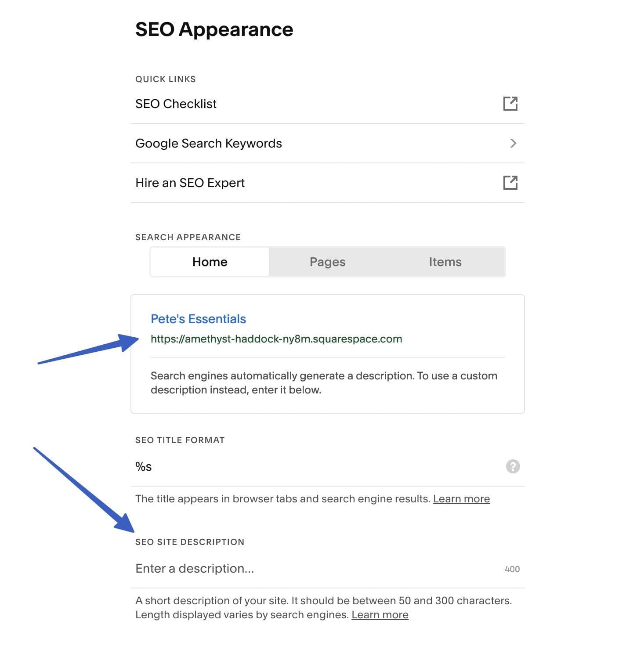Select the Home tab under Search Appearance

coord(210,261)
